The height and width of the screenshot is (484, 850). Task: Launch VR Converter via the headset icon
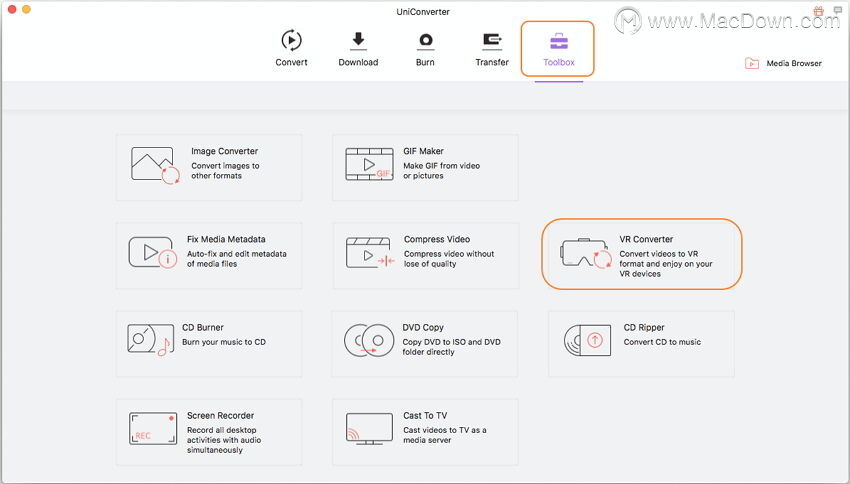[586, 253]
